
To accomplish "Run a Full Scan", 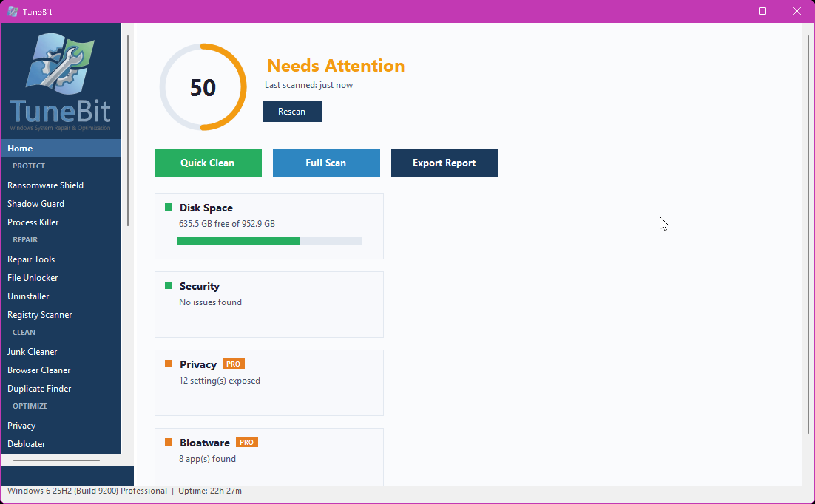I will pos(327,163).
